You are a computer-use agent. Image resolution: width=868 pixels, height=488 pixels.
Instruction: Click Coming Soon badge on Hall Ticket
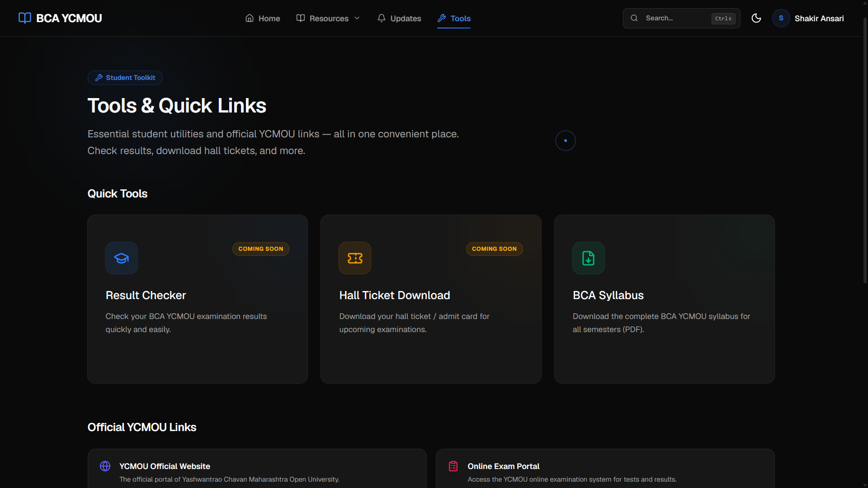(494, 249)
